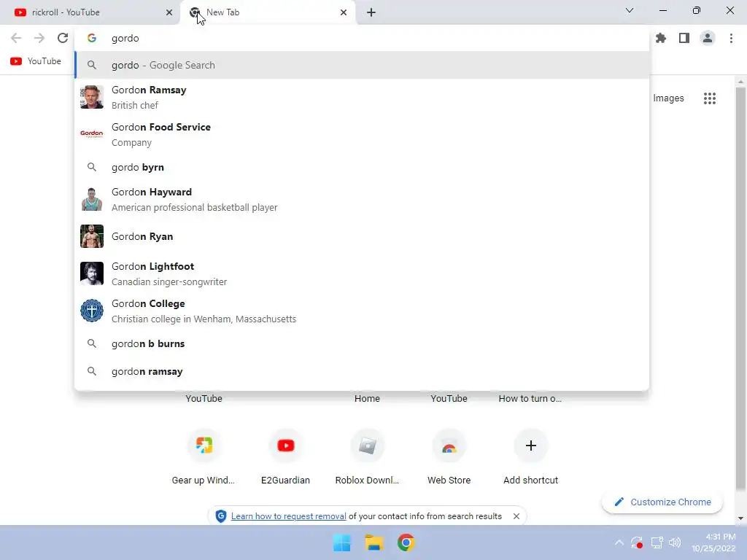The width and height of the screenshot is (747, 560).
Task: Click the Customize Chrome button
Action: pos(662,502)
